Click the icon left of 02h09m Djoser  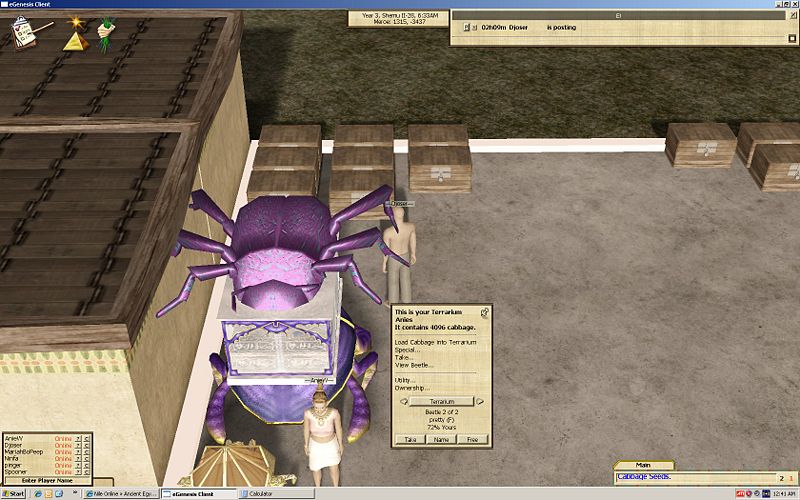[467, 28]
